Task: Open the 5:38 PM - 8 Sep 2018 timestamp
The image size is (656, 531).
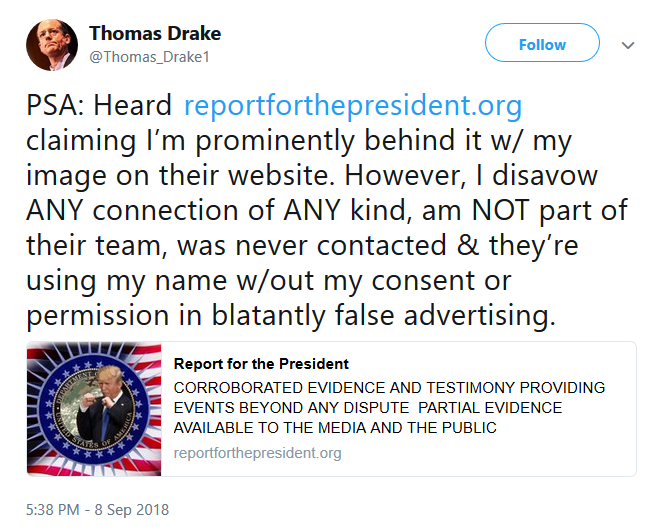Action: [x=97, y=510]
